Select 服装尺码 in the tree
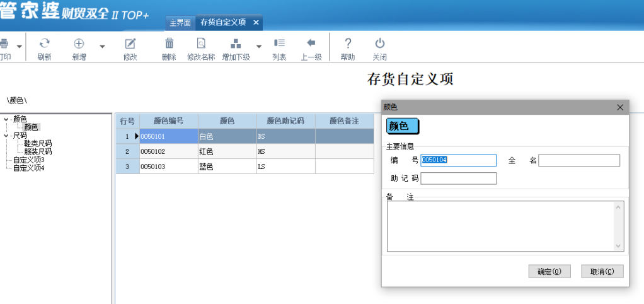This screenshot has height=304, width=644. coord(38,151)
